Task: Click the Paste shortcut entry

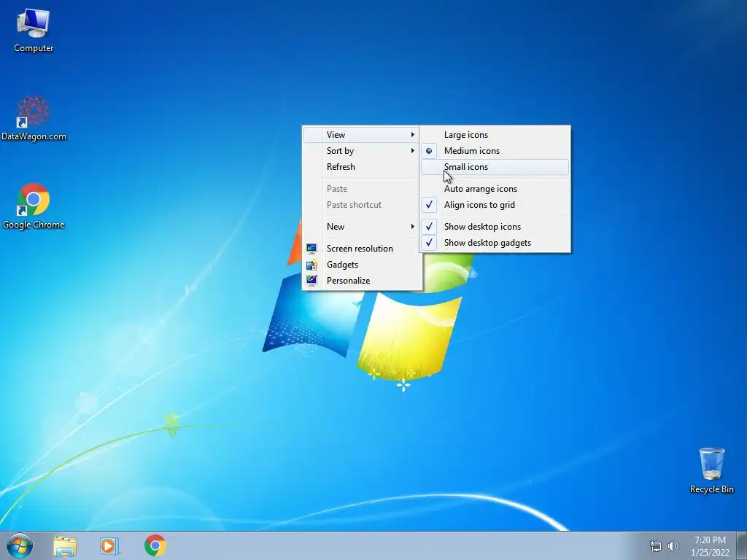Action: pyautogui.click(x=362, y=205)
